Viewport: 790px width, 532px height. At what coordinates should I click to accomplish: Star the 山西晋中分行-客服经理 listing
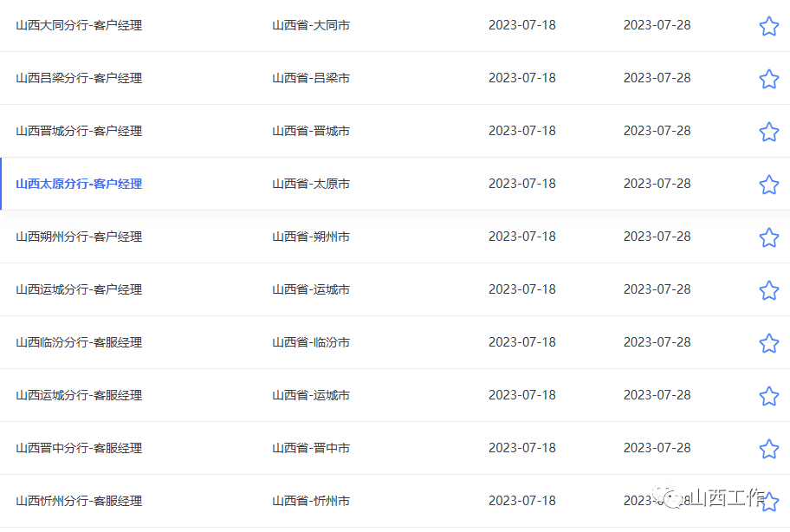click(769, 450)
